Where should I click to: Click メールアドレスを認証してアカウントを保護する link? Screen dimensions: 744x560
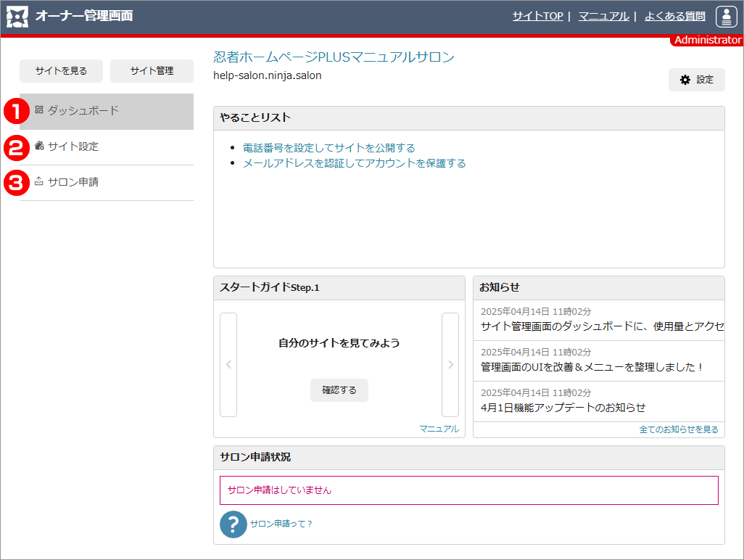355,163
